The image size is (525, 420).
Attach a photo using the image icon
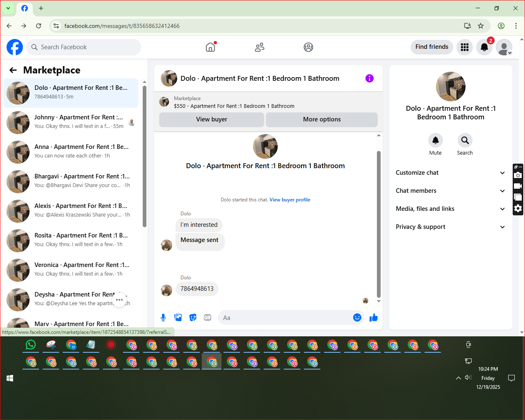[x=178, y=317]
